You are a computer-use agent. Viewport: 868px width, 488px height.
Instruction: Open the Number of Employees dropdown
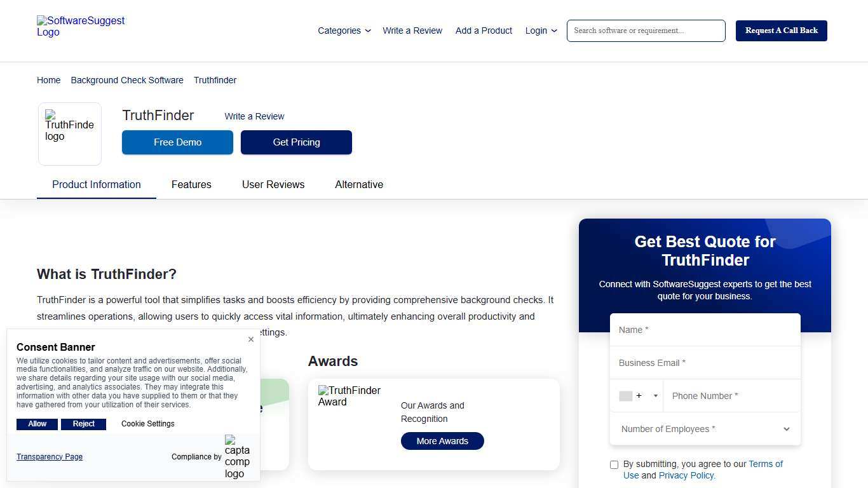pos(704,429)
